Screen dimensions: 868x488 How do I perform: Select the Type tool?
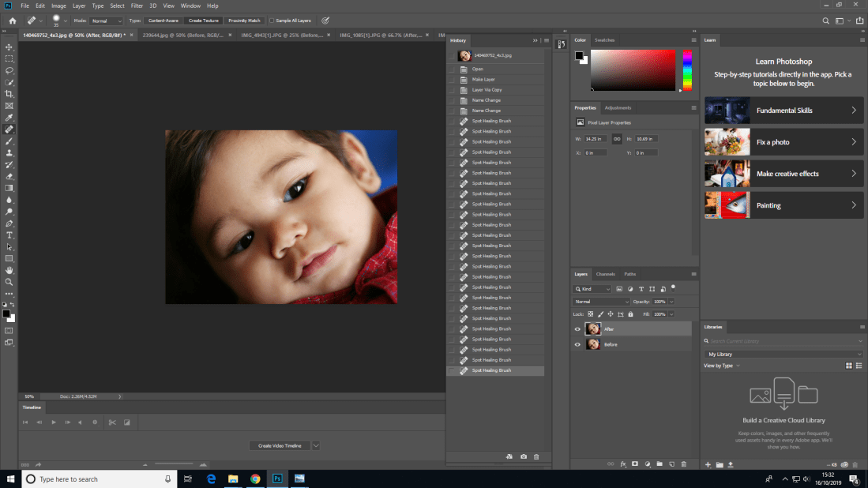coord(9,235)
